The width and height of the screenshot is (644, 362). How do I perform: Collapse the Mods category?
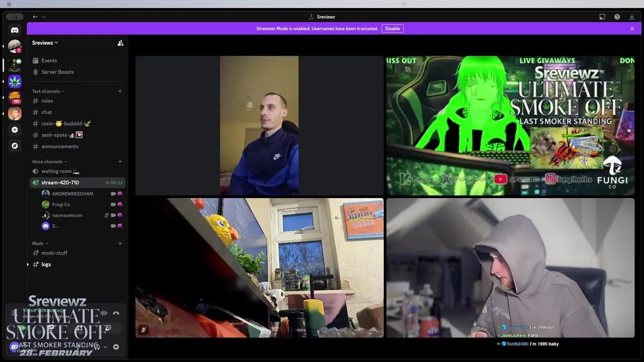40,243
